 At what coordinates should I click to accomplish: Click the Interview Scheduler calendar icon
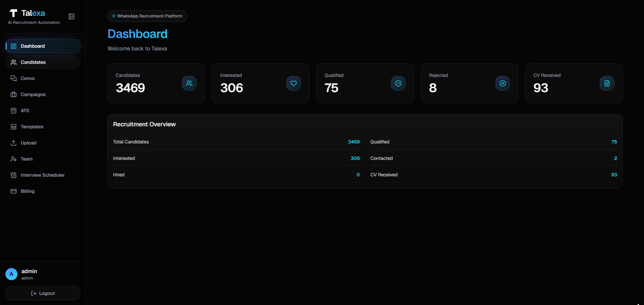tap(13, 175)
